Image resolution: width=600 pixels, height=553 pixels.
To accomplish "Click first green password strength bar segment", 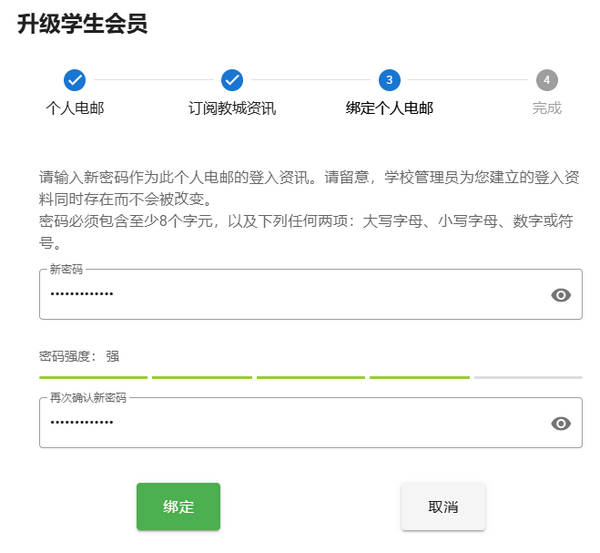I will coord(93,377).
